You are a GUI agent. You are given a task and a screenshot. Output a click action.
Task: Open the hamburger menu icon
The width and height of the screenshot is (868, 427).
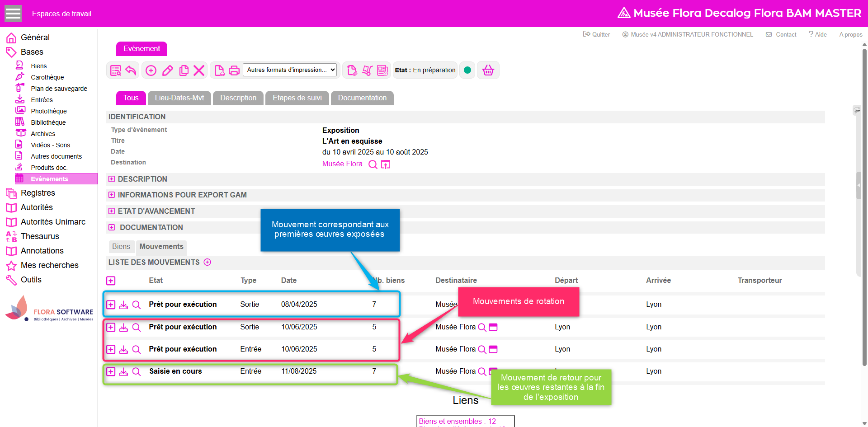coord(13,14)
